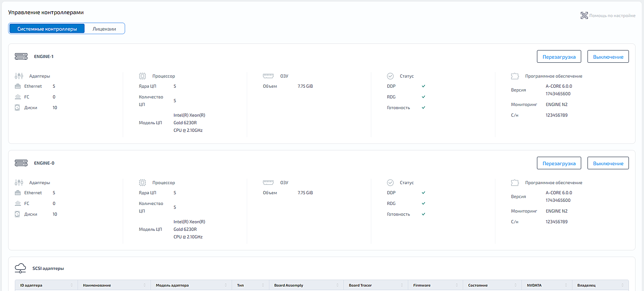Click the QR help icon at top right

[x=584, y=15]
